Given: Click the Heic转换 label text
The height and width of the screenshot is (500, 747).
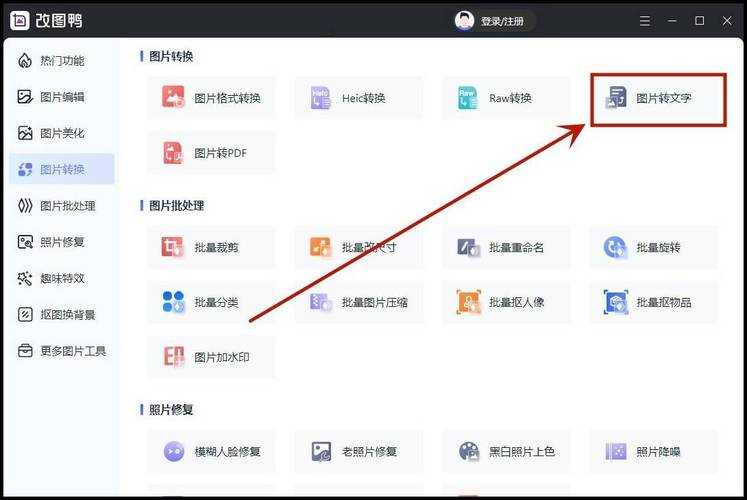Looking at the screenshot, I should point(363,98).
